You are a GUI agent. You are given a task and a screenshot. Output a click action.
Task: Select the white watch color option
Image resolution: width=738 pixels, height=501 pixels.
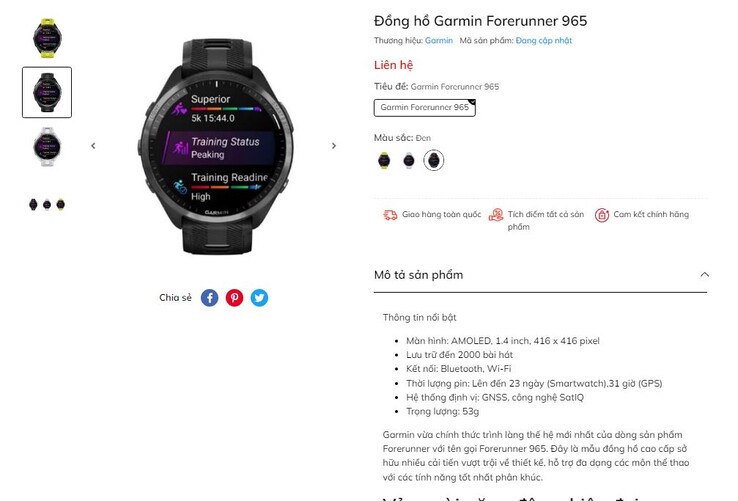[409, 161]
